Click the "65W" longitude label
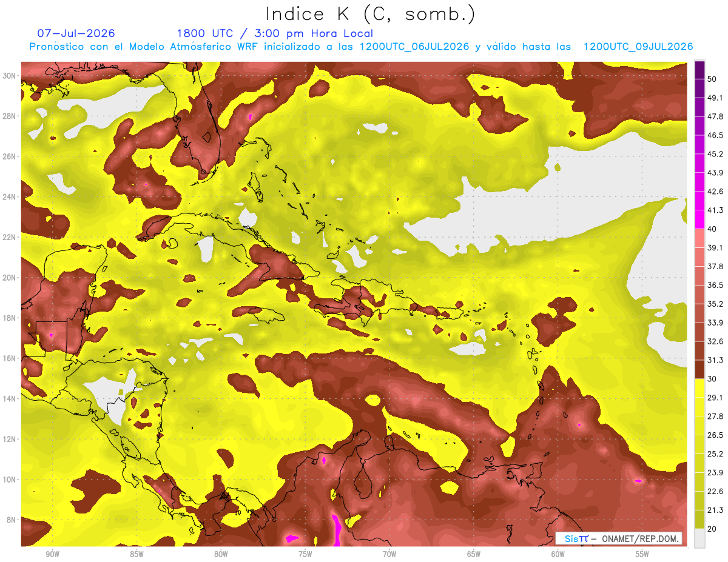 (x=473, y=555)
